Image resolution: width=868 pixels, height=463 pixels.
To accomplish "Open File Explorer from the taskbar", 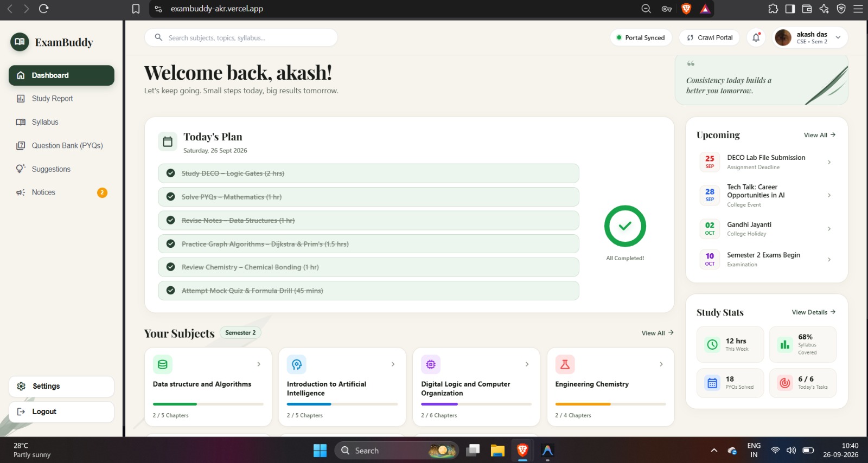I will pyautogui.click(x=497, y=451).
